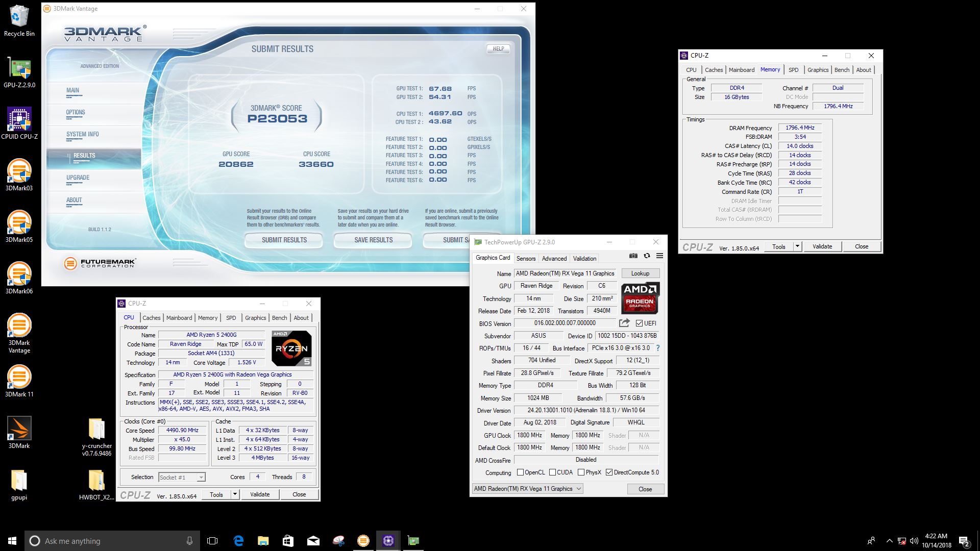Switch to the SPD tab in CPU-Z Memory window

pos(793,70)
